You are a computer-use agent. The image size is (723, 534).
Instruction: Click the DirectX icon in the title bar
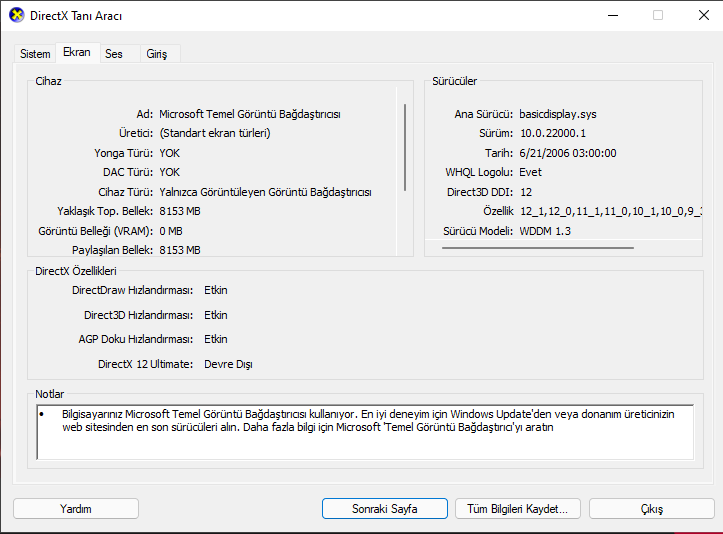17,15
